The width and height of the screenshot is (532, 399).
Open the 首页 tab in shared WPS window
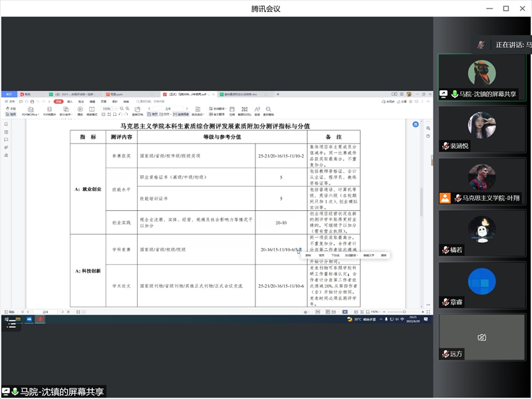9,94
